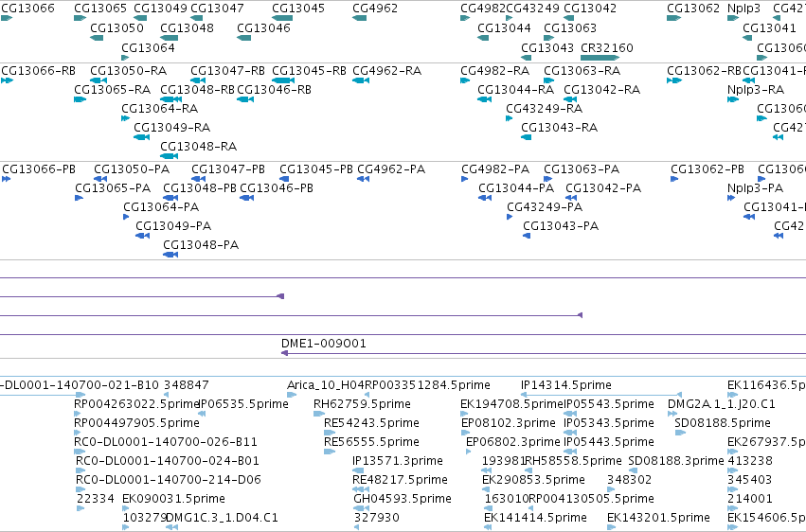
Task: Select the Nplp3-RA transcript label
Action: [x=756, y=89]
